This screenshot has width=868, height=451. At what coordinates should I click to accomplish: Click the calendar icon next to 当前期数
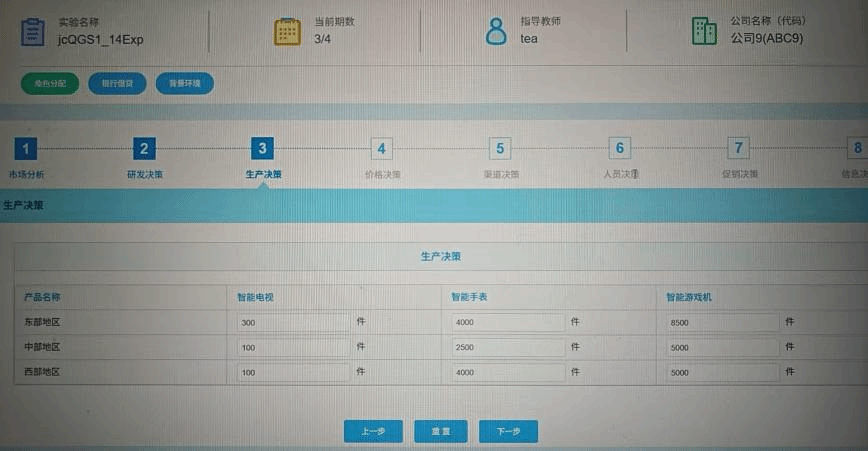pos(287,32)
